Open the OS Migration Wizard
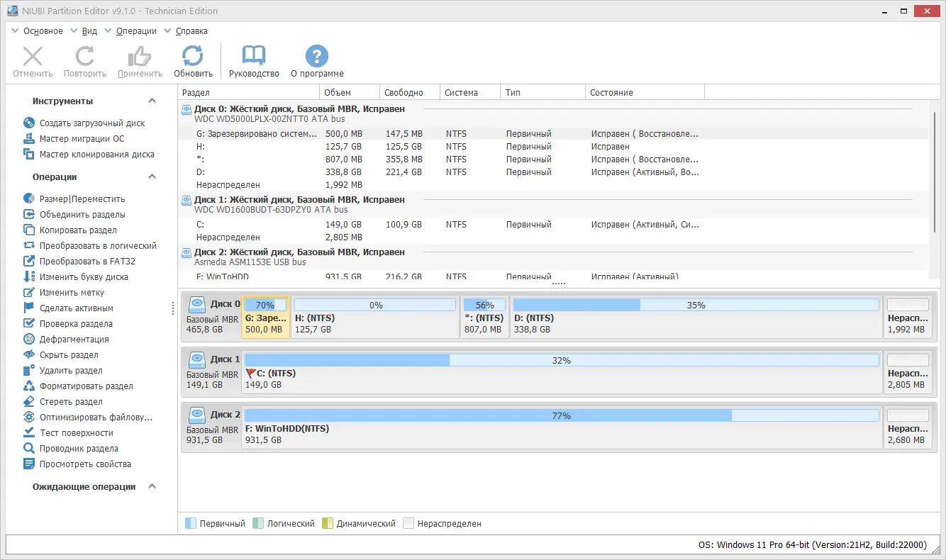 [x=81, y=138]
